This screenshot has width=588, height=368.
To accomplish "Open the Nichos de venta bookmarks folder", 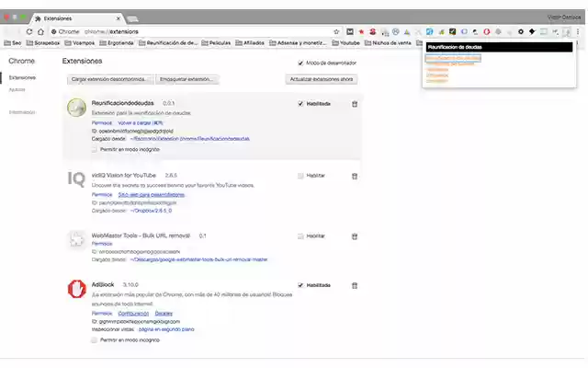I will coord(388,43).
